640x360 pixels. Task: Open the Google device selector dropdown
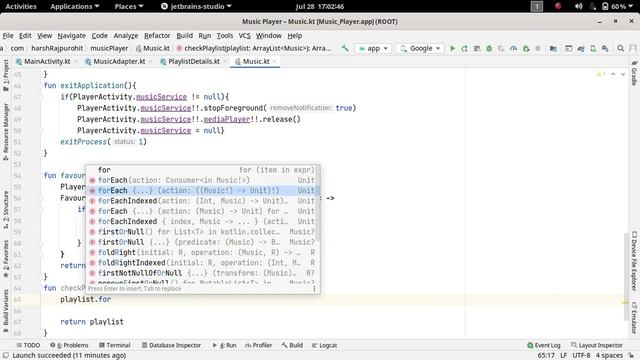click(420, 48)
